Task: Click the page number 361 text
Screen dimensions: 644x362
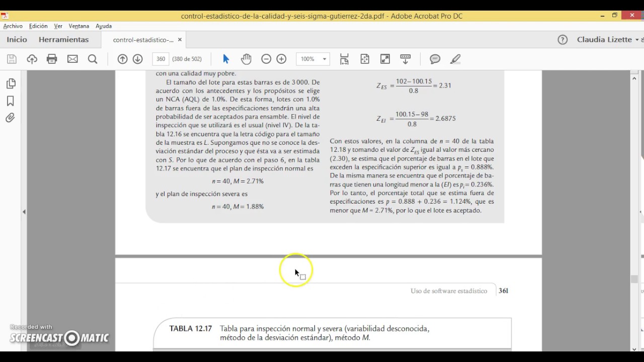Action: pyautogui.click(x=503, y=291)
